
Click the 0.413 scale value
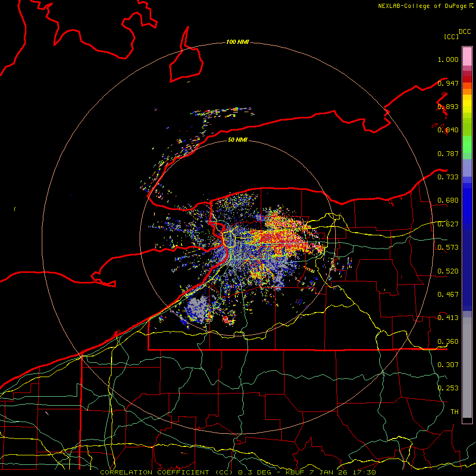448,318
